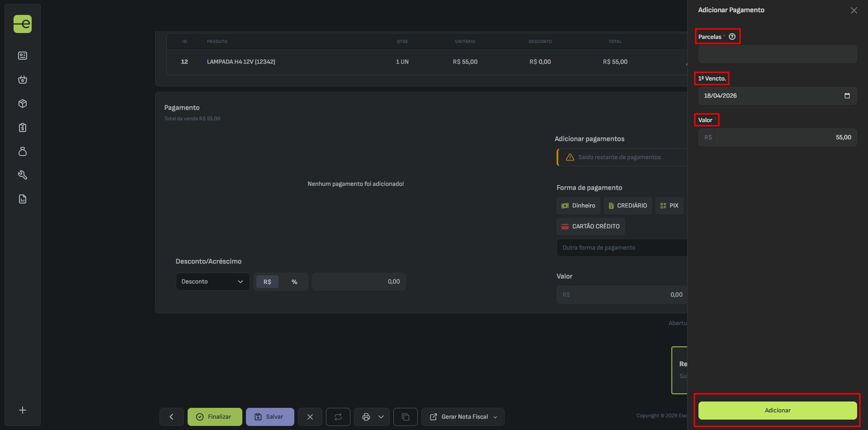This screenshot has height=430, width=868.
Task: Click the Finalizar button
Action: 215,417
